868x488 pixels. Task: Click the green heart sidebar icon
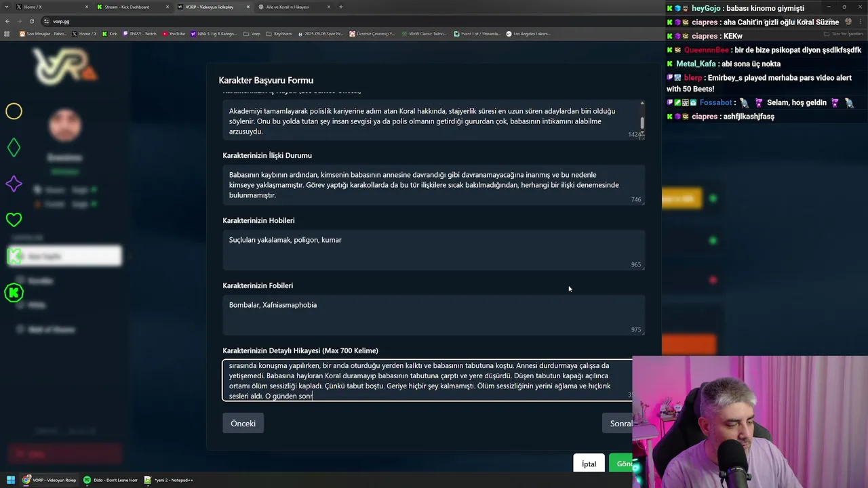click(x=14, y=220)
